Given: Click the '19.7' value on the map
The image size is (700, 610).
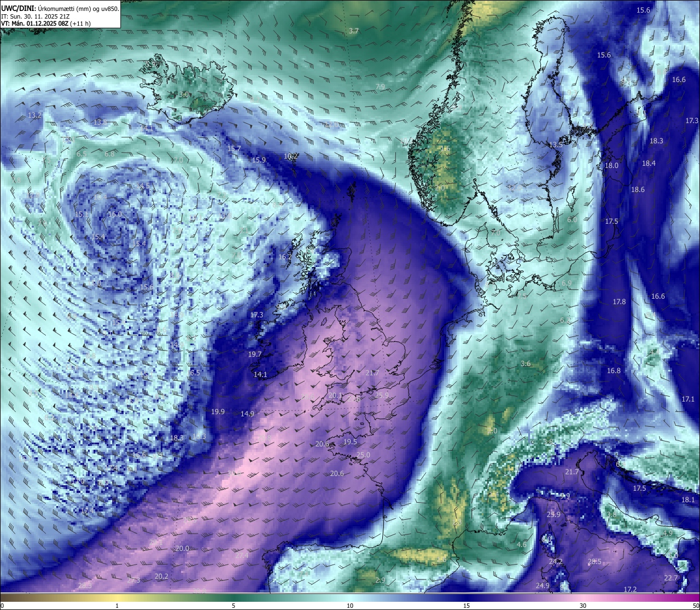Looking at the screenshot, I should pos(255,355).
